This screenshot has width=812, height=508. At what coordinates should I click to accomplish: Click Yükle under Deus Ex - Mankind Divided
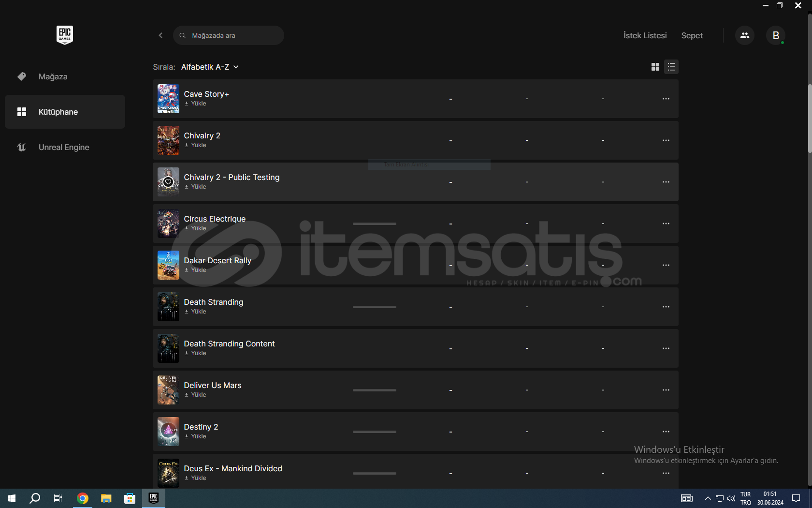[195, 478]
